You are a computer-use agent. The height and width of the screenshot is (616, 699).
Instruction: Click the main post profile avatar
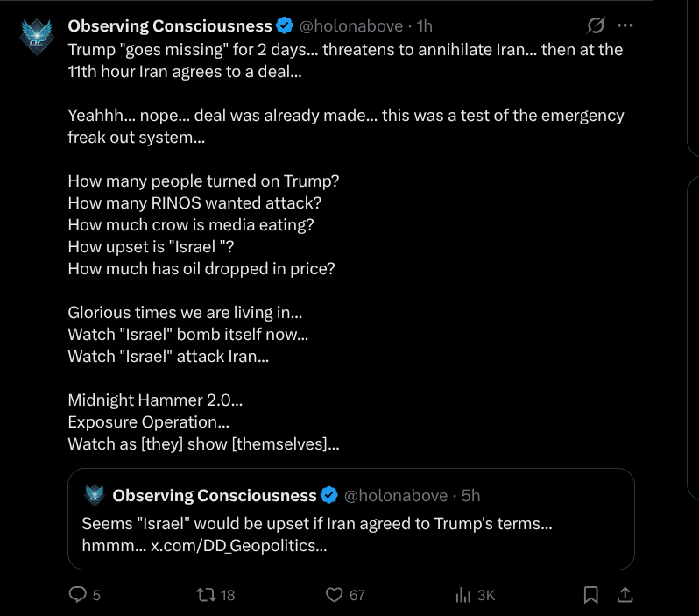38,36
